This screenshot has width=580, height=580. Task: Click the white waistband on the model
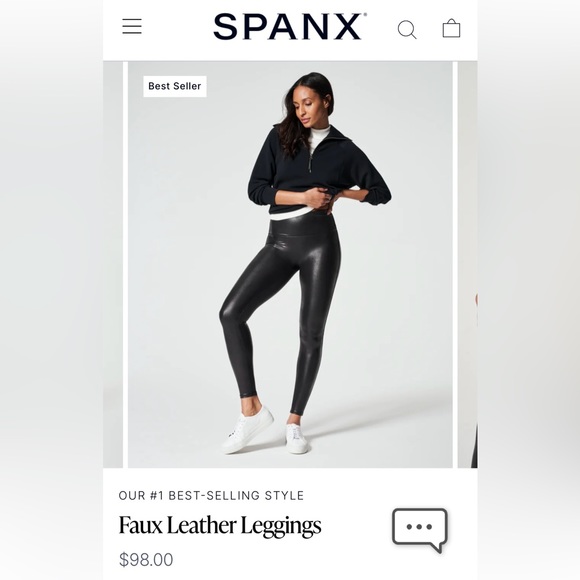[x=292, y=215]
